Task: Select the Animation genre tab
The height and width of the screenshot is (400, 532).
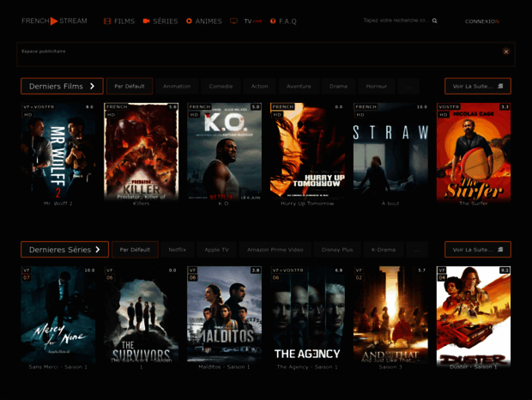Action: point(177,86)
